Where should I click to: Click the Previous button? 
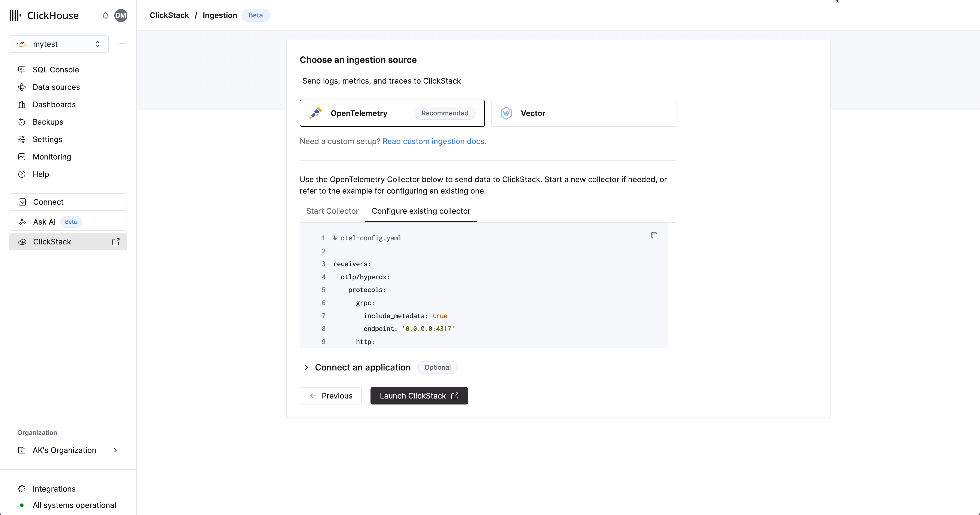click(330, 396)
